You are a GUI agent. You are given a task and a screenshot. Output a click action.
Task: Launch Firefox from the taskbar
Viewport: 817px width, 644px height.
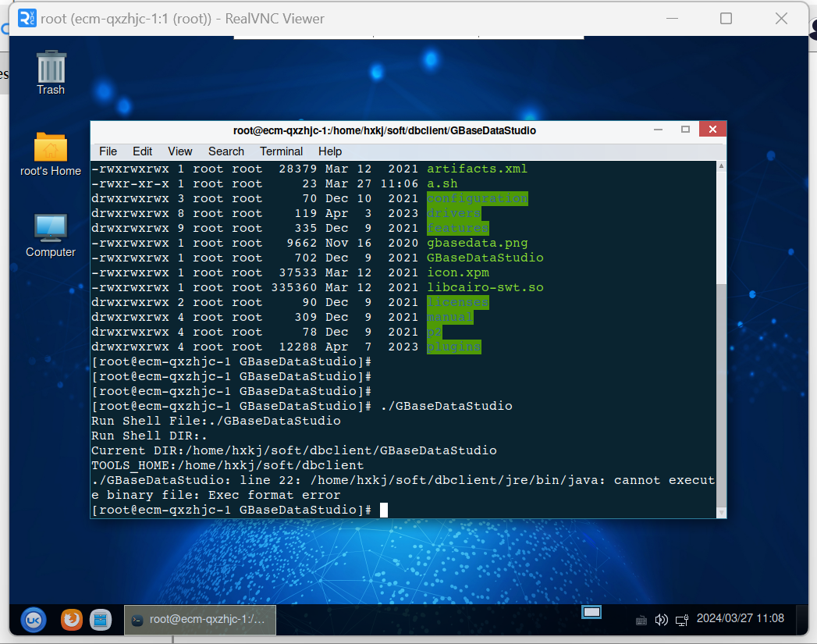[x=71, y=620]
